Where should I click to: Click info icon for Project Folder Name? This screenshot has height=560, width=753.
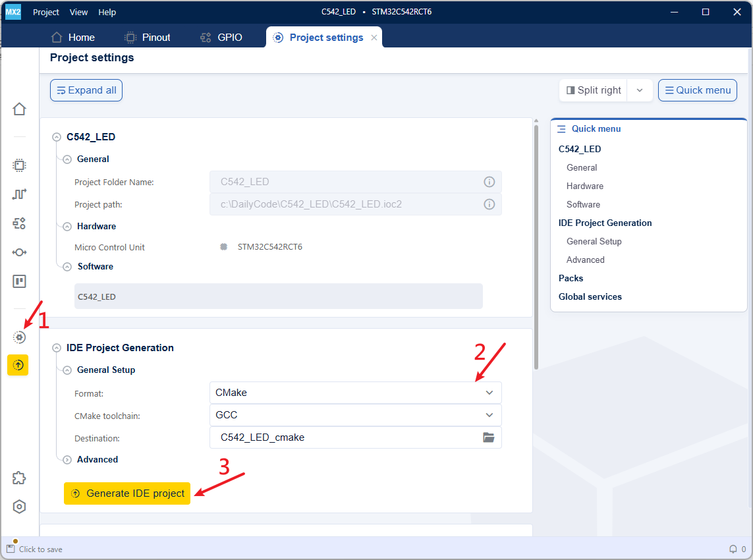489,182
